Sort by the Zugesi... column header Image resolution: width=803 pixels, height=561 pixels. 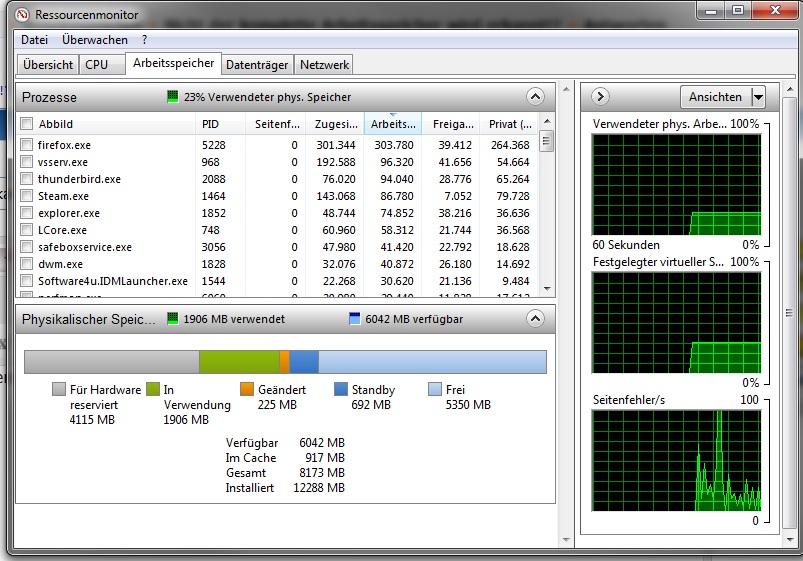pyautogui.click(x=335, y=123)
